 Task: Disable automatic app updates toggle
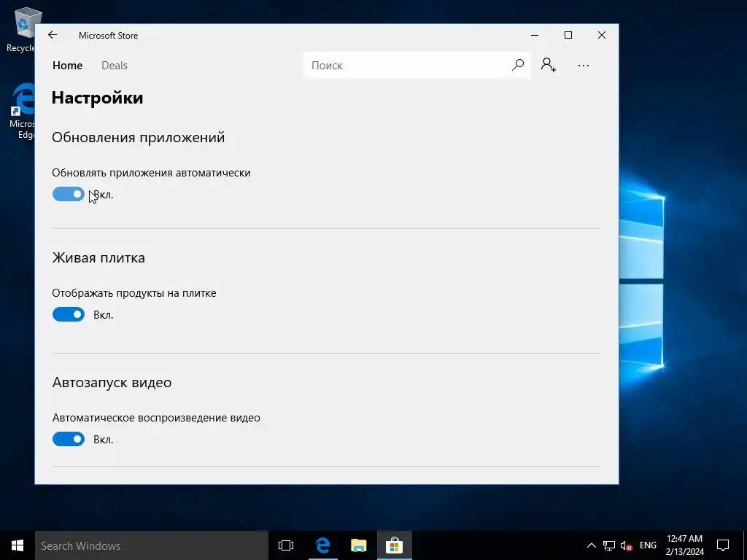click(x=68, y=194)
